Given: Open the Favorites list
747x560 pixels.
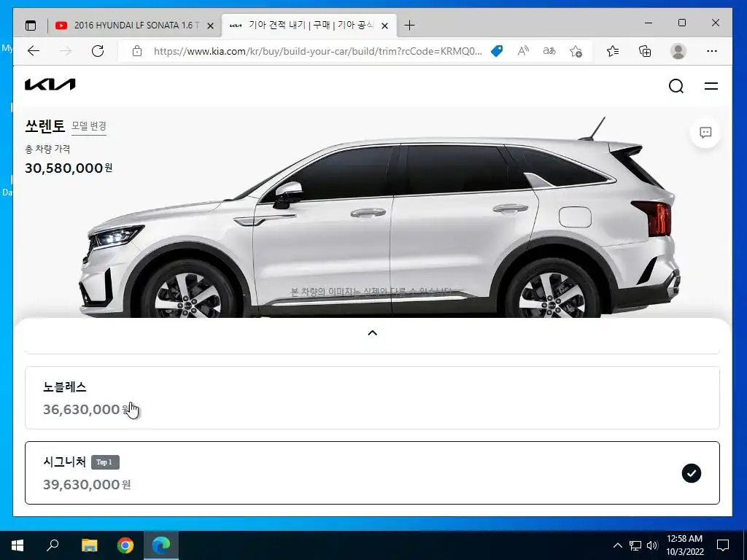Looking at the screenshot, I should (x=613, y=51).
